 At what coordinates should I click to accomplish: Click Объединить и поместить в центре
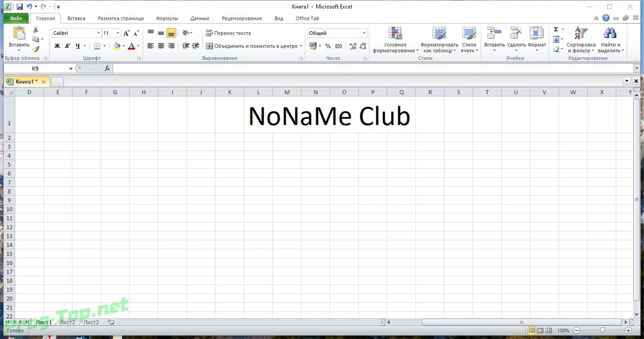[254, 46]
